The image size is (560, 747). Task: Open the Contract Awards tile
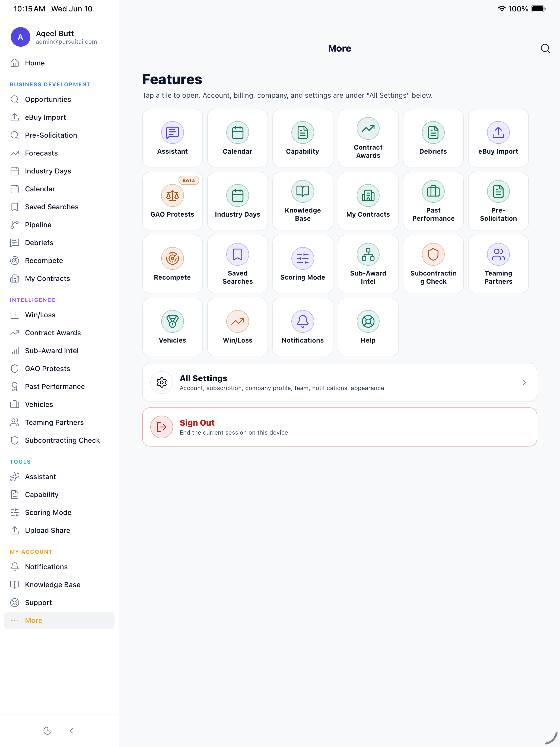(x=368, y=138)
